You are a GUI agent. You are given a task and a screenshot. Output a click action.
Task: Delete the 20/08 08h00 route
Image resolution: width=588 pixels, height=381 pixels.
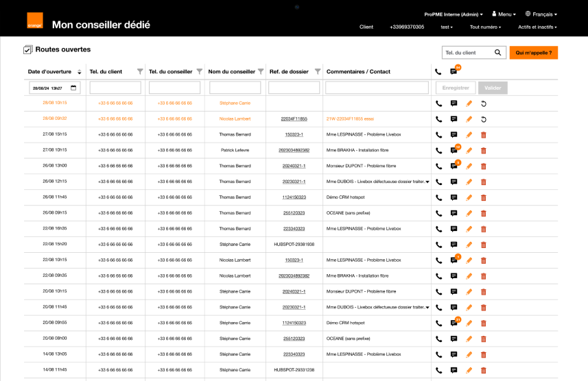pyautogui.click(x=484, y=339)
